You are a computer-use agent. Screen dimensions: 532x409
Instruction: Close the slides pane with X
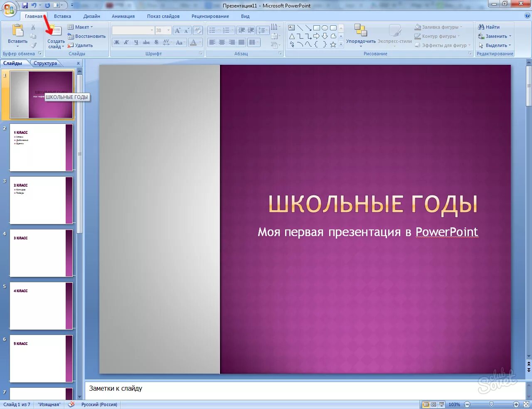tap(78, 63)
